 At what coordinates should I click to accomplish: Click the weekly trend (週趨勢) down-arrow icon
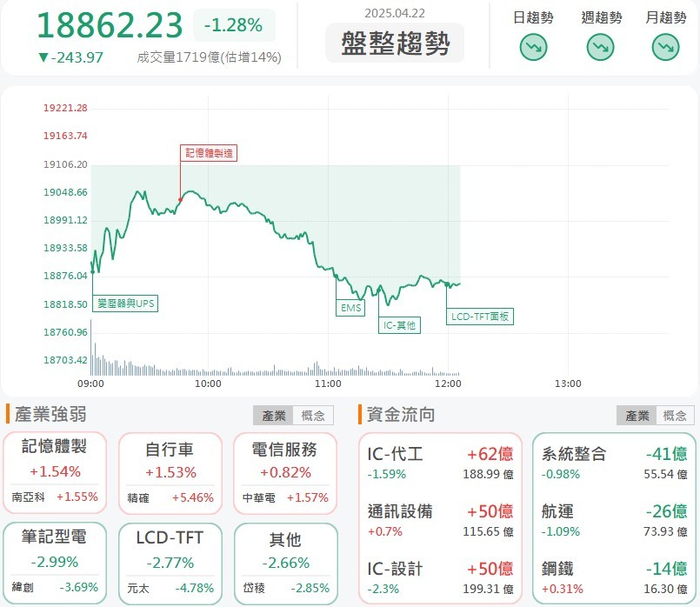601,47
